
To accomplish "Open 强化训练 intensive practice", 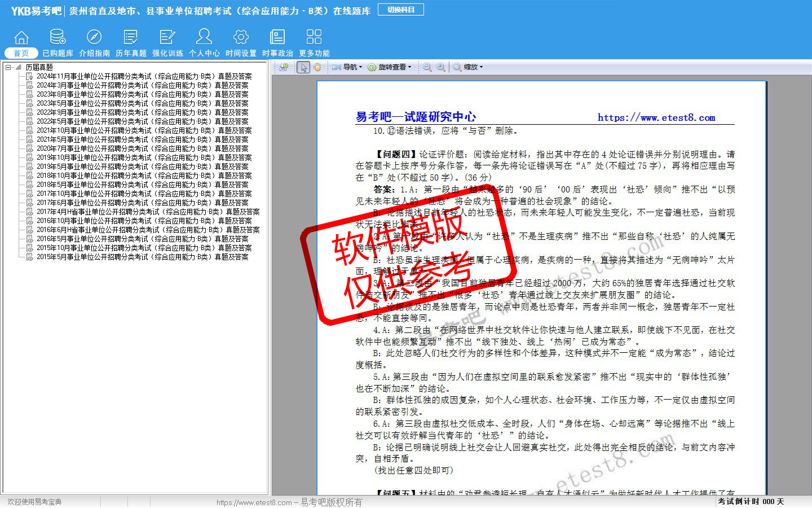I will (167, 42).
